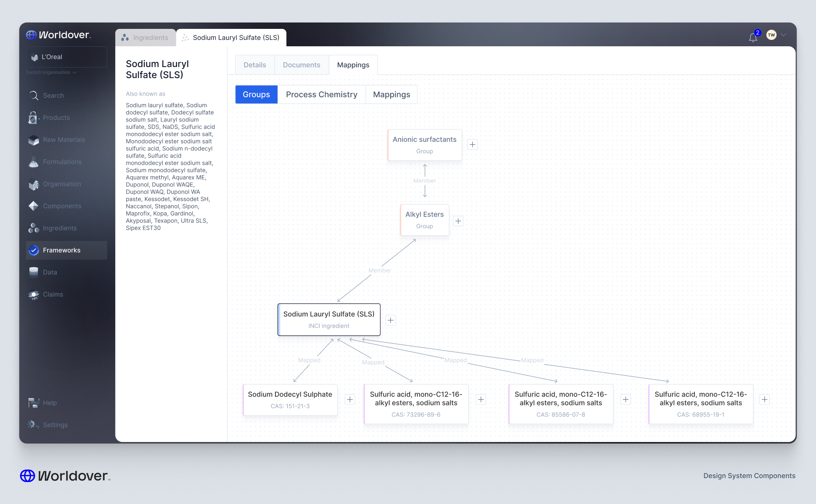Image resolution: width=816 pixels, height=504 pixels.
Task: Select the Components diamond icon
Action: coord(34,206)
